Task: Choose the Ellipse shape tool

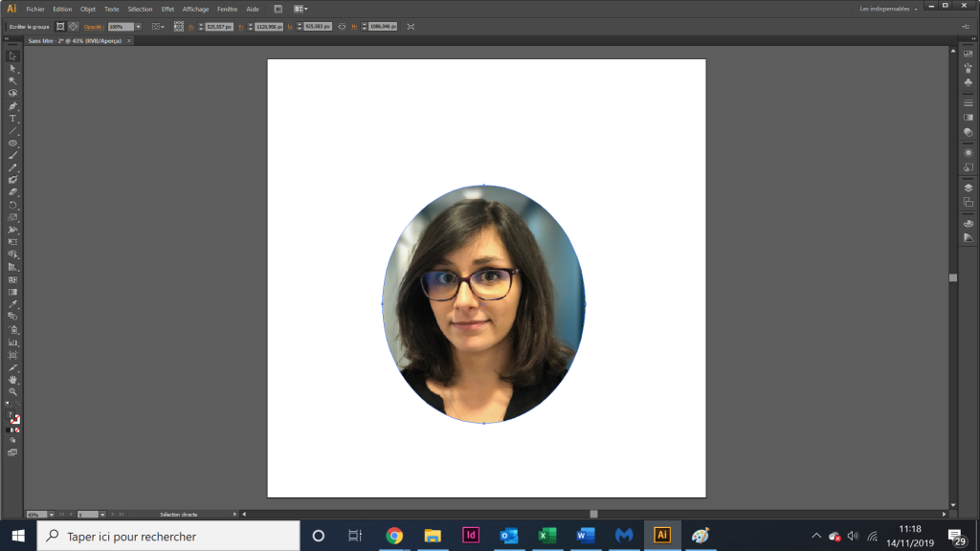Action: point(12,143)
